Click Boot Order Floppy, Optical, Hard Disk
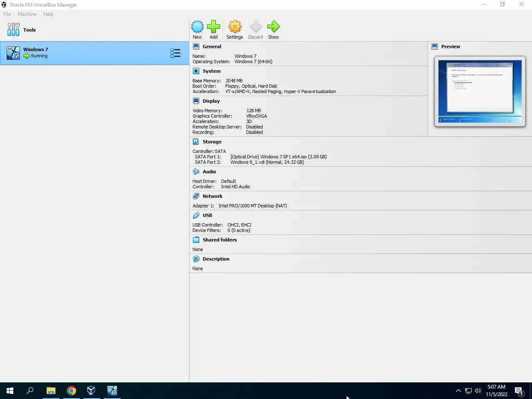 pyautogui.click(x=251, y=86)
